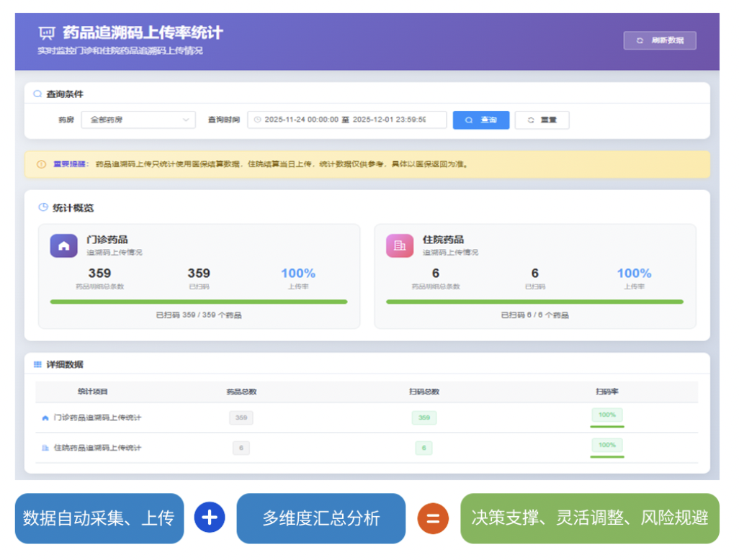Click the grid icon beside 详细数据
The width and height of the screenshot is (739, 560).
(x=37, y=365)
